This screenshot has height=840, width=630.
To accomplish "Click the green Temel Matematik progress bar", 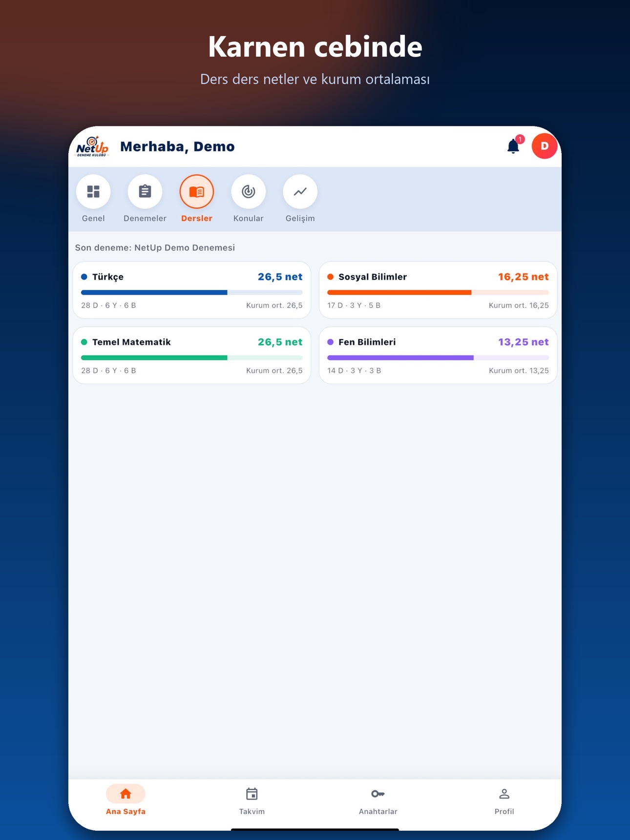I will coord(192,358).
